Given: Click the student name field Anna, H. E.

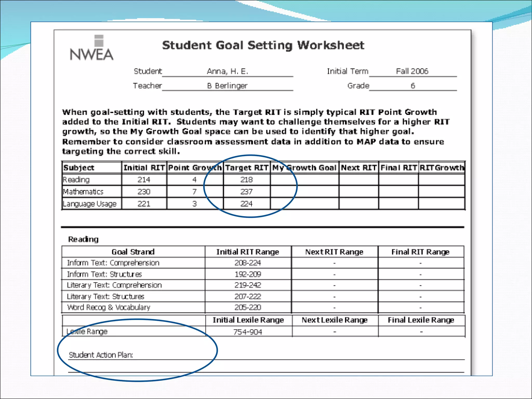Looking at the screenshot, I should tap(227, 71).
